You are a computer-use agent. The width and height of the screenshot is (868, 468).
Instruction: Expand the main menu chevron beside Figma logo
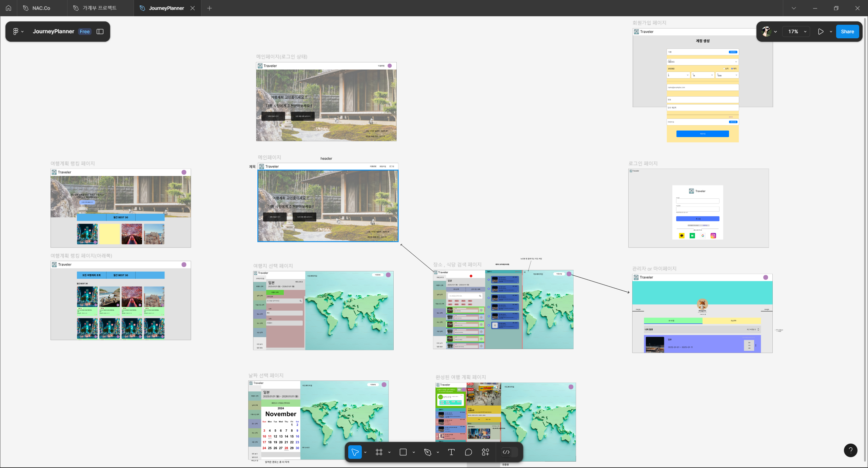coord(22,32)
